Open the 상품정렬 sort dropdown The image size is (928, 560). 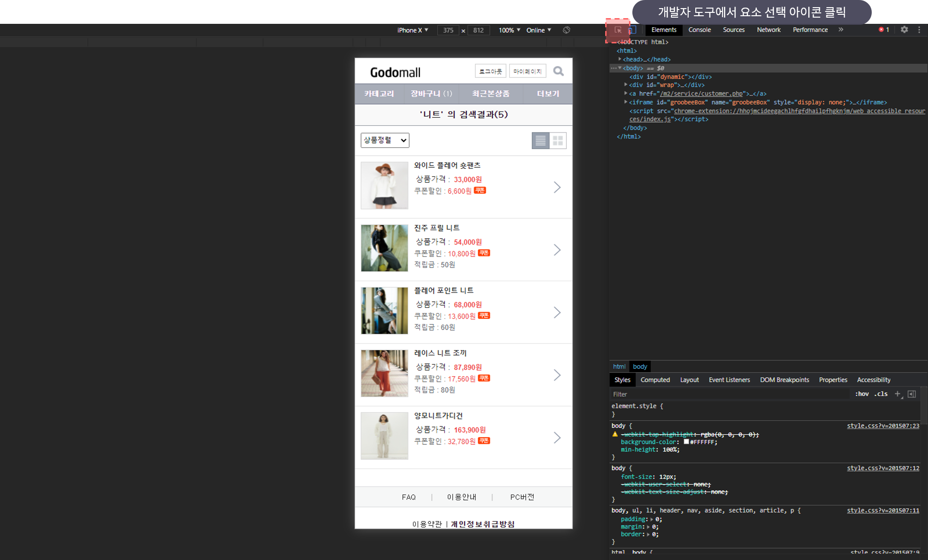[385, 140]
